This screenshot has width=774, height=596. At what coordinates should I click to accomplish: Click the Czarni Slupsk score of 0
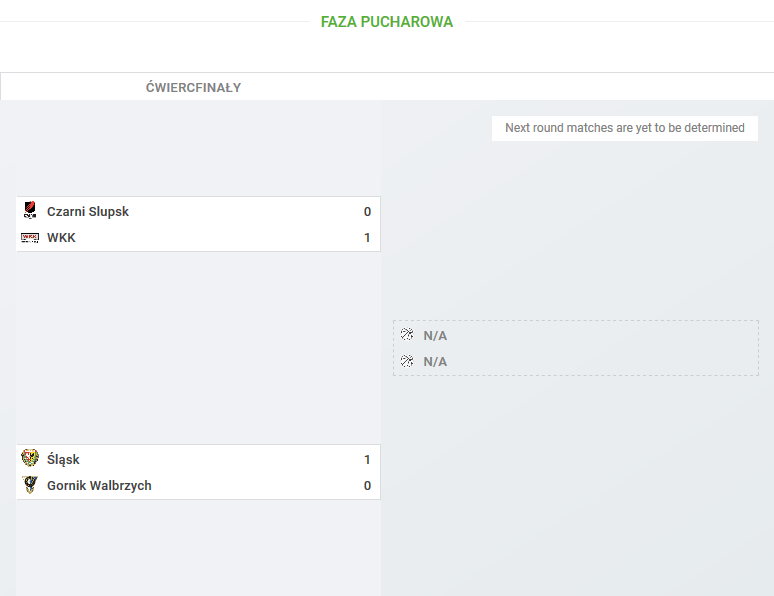pyautogui.click(x=367, y=212)
